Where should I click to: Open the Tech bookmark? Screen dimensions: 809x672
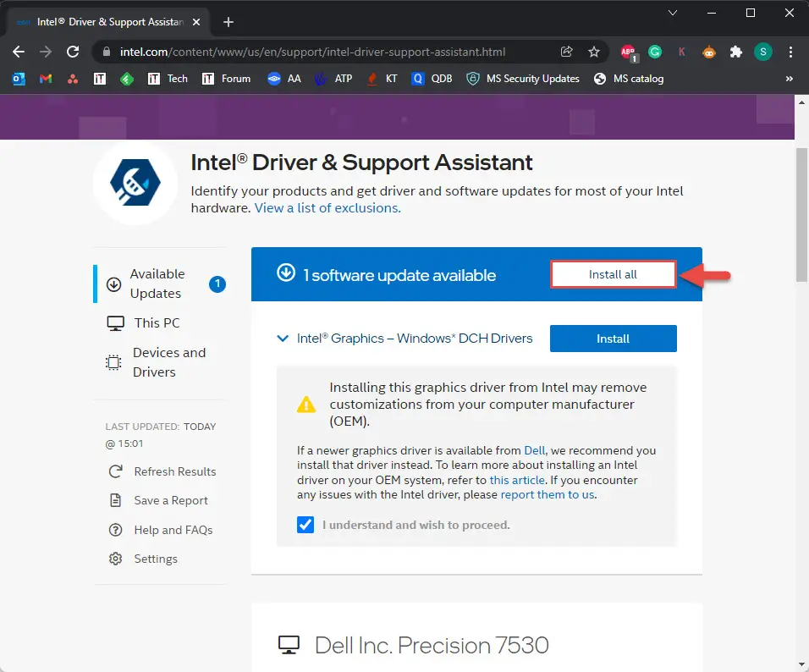pos(168,79)
